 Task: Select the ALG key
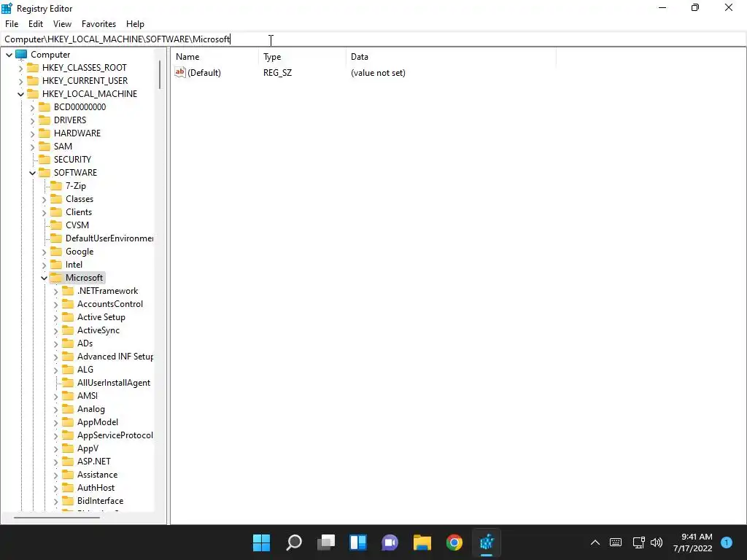[85, 370]
